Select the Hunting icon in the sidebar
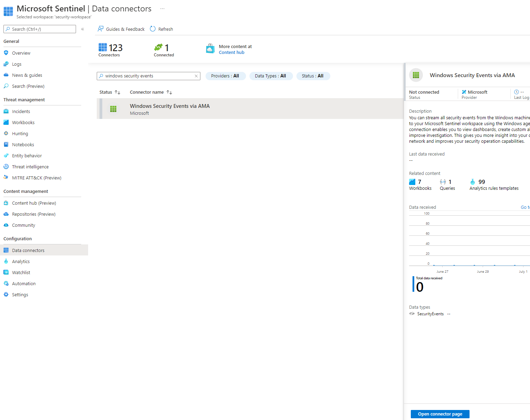The width and height of the screenshot is (530, 420). pos(6,133)
